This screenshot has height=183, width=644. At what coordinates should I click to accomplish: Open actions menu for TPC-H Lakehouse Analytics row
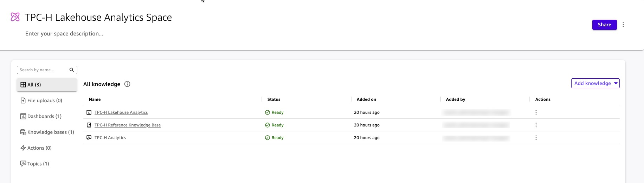coord(536,112)
